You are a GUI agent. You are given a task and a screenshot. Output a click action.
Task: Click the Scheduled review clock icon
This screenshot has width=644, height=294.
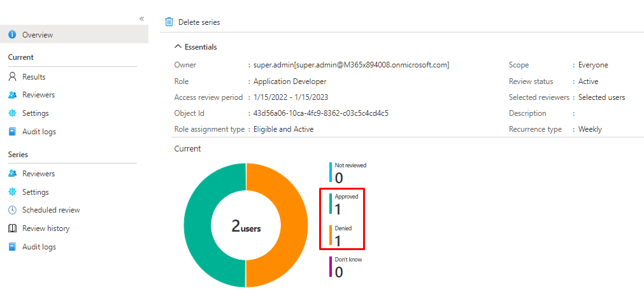pos(12,210)
